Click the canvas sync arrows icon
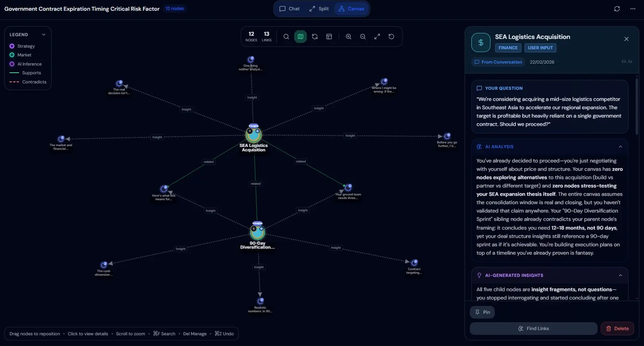The width and height of the screenshot is (644, 346). point(315,37)
